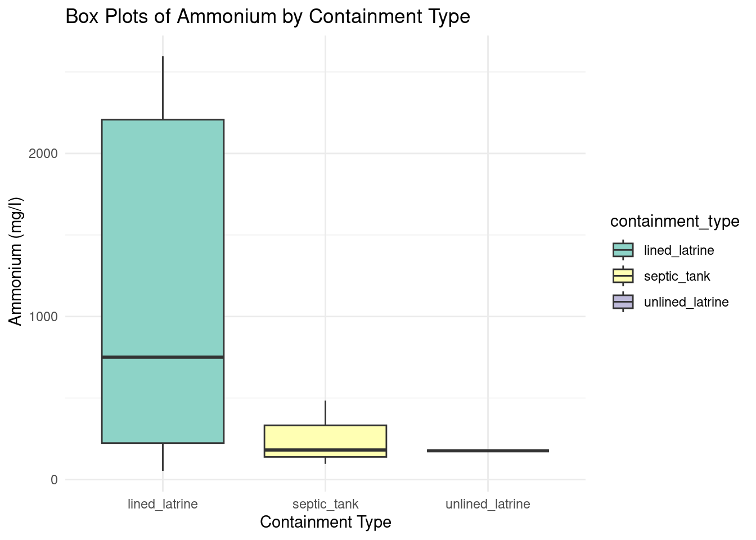This screenshot has width=756, height=540.
Task: Click the unlined_latrine flat median line
Action: 488,451
